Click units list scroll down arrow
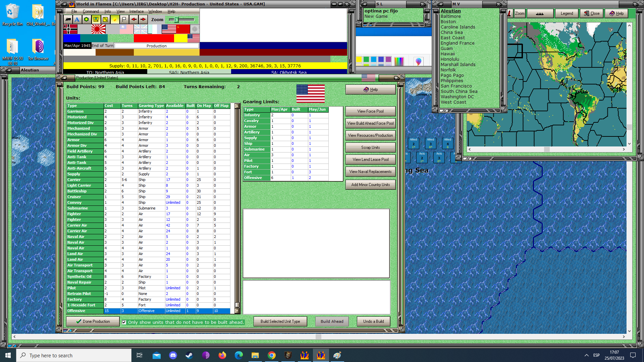The height and width of the screenshot is (362, 644). click(237, 311)
